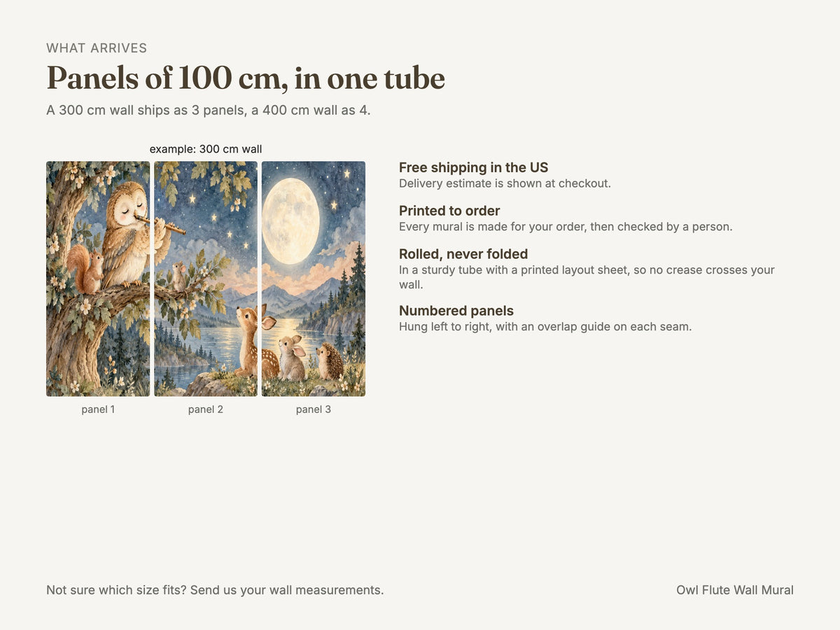Viewport: 840px width, 630px height.
Task: Click 'Owl Flute Wall Mural' footer title
Action: click(735, 590)
